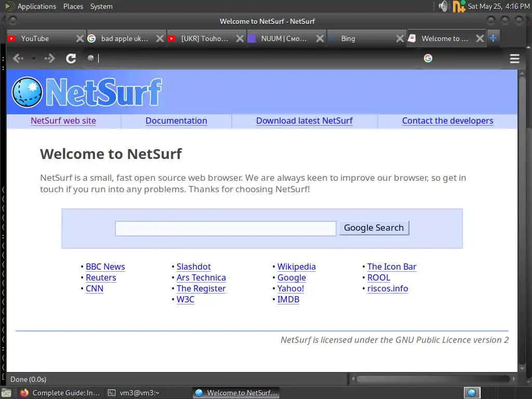This screenshot has width=532, height=399.
Task: Open the NetSurf web site link
Action: [63, 121]
